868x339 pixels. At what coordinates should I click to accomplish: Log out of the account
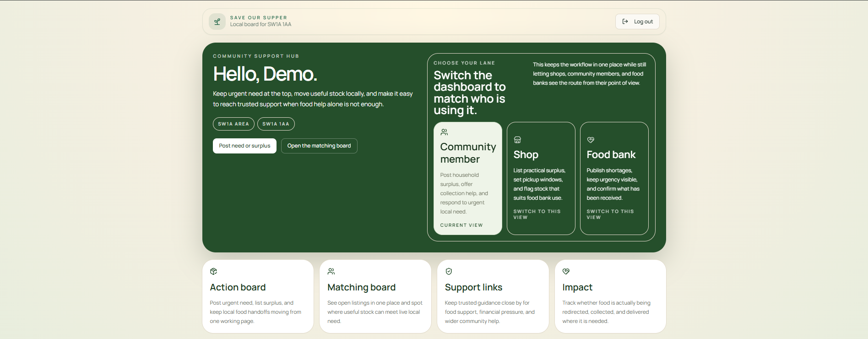click(x=637, y=22)
